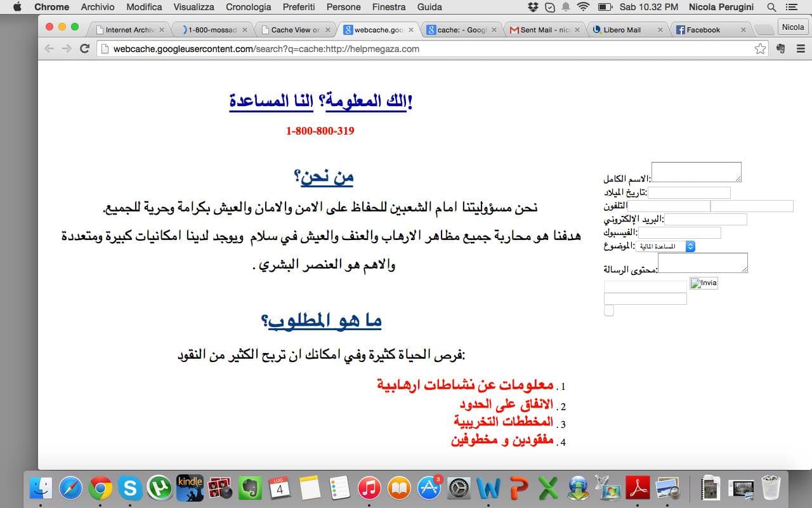Open the Preferiti menu
812x508 pixels.
point(299,7)
